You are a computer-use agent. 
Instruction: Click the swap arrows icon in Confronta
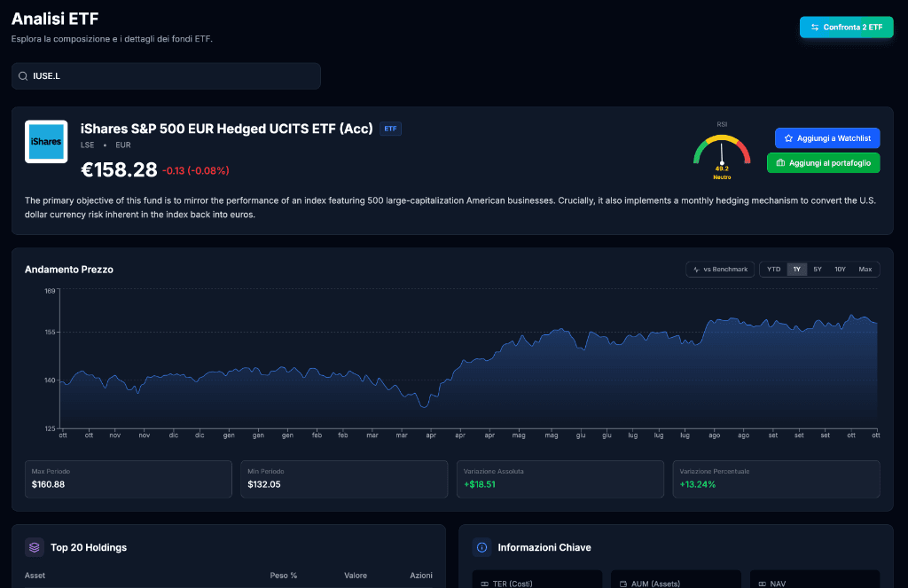(x=815, y=27)
